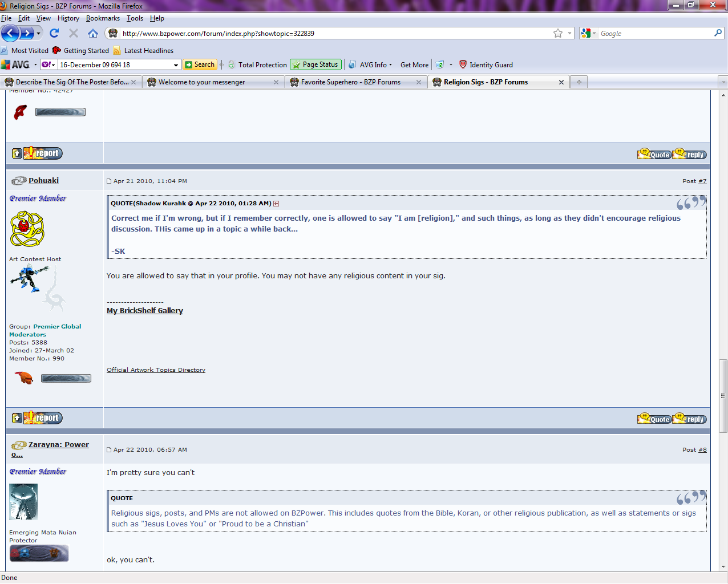
Task: Go to top from Pohuaki's post
Action: point(17,418)
